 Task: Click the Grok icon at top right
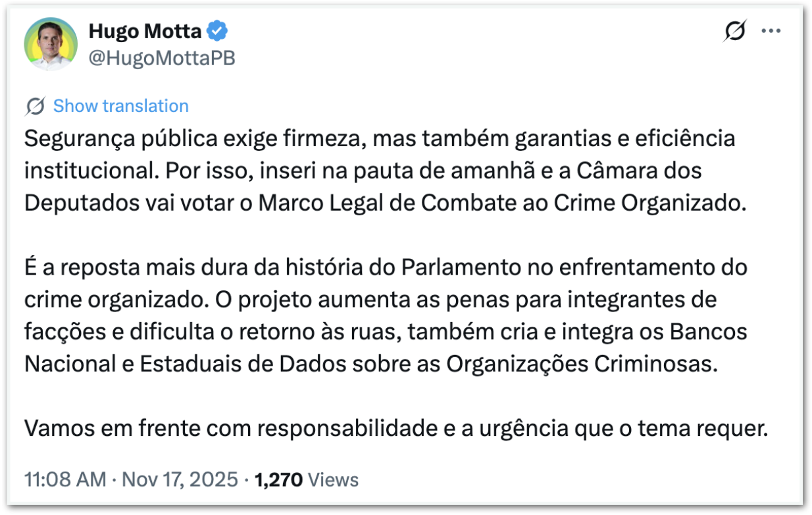point(734,31)
